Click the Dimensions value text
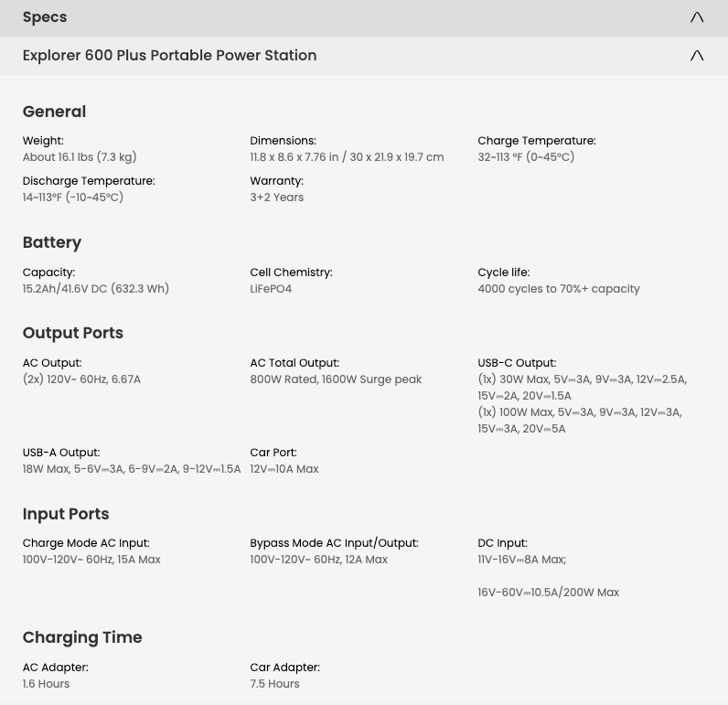The image size is (728, 705). click(347, 157)
